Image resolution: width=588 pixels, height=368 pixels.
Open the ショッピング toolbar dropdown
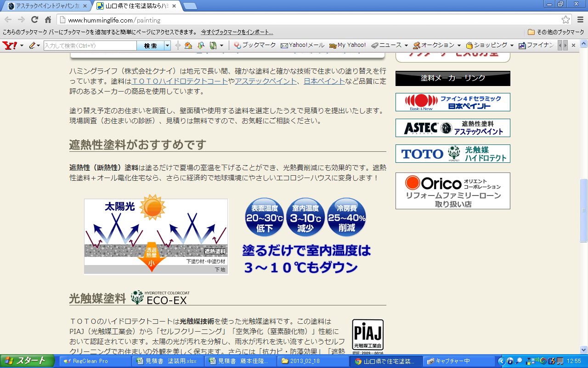[x=511, y=45]
